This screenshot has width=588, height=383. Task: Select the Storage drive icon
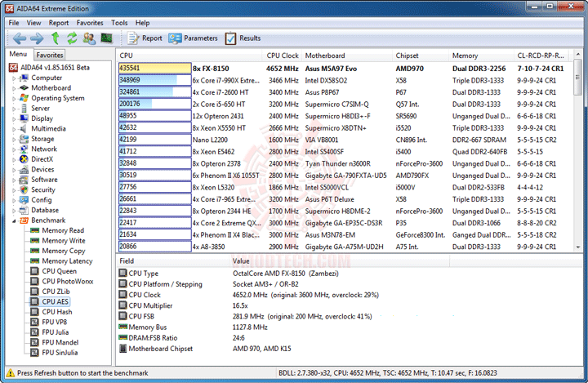click(24, 139)
